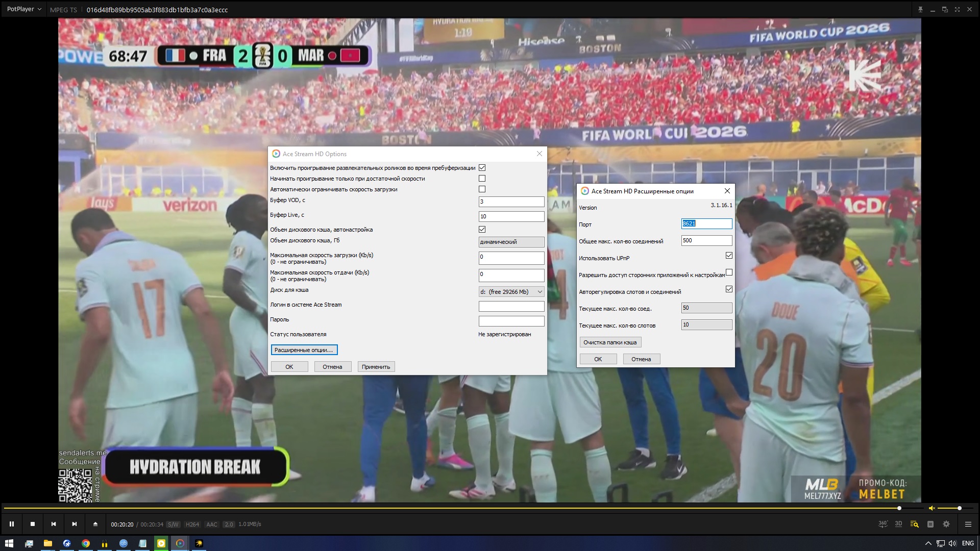
Task: Click the max upload speed field
Action: (x=511, y=275)
